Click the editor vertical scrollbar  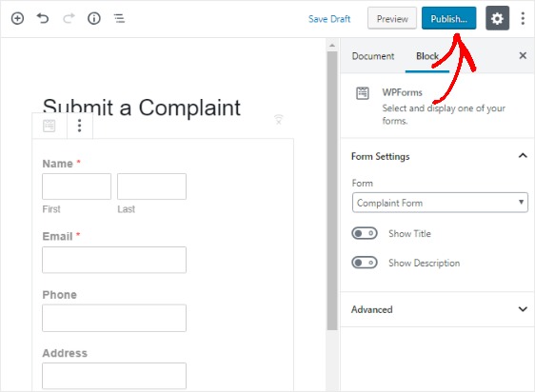(332, 190)
